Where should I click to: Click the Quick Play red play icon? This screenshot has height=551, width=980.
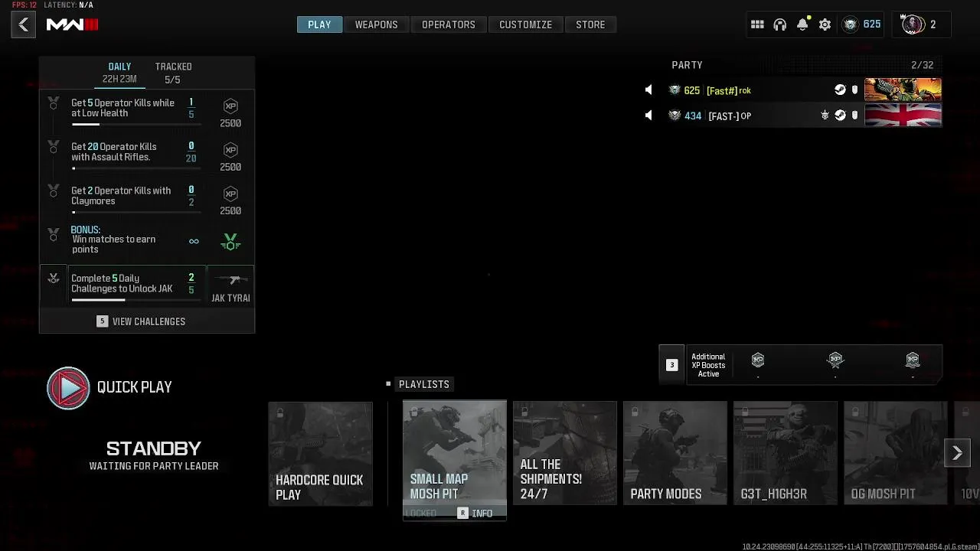pyautogui.click(x=68, y=388)
